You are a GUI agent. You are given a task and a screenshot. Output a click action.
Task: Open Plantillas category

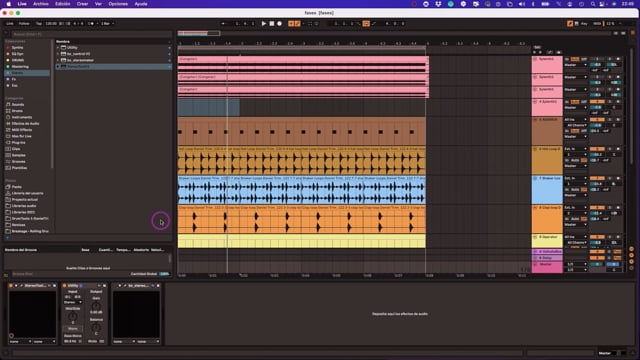click(x=19, y=168)
